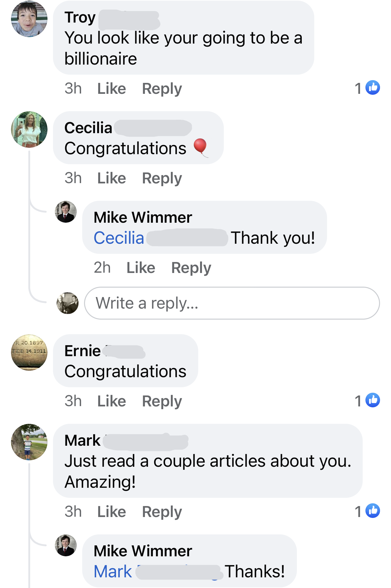Open Ernie's gravestone profile picture
391x588 pixels.
29,352
